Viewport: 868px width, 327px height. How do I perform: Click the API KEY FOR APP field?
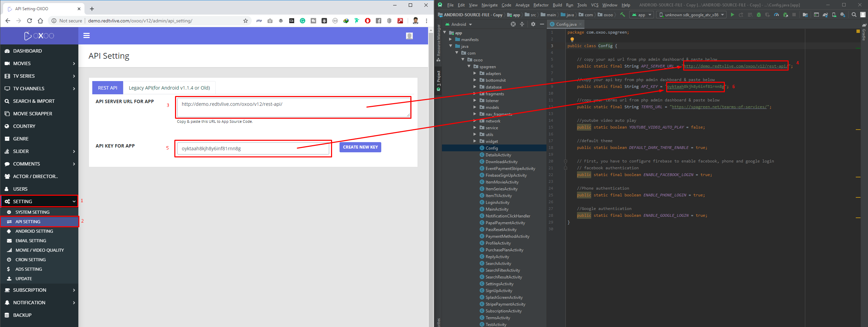[253, 149]
